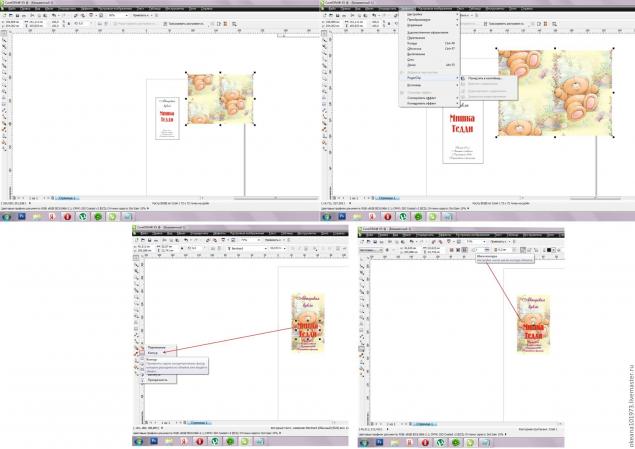Open zoom level dropdown in top-left window

tap(126, 15)
